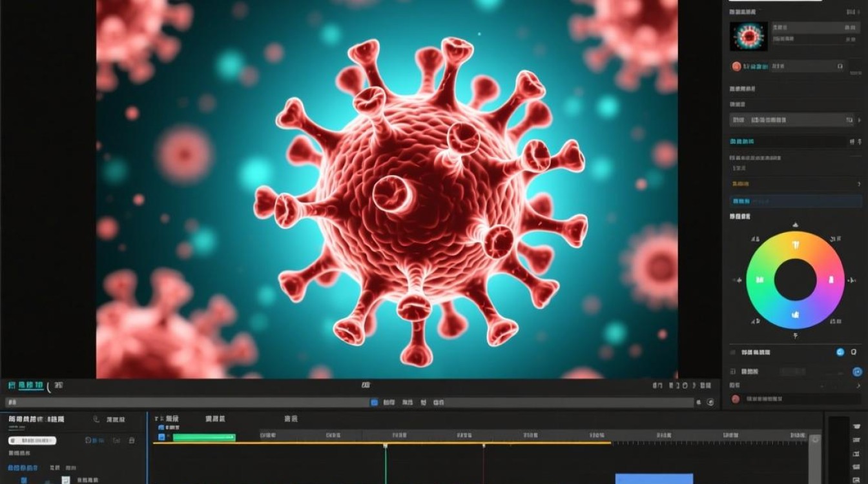Click the magnifier icon below the color wheel
The height and width of the screenshot is (484, 868).
pos(854,352)
